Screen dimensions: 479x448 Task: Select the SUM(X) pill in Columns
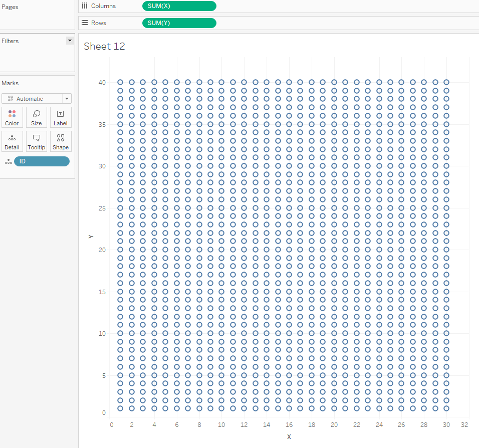pos(179,6)
